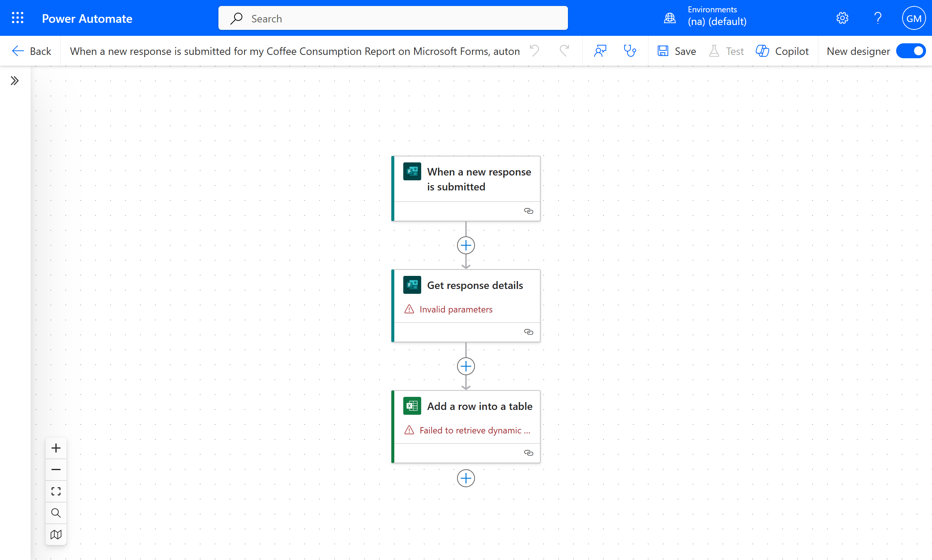This screenshot has width=932, height=560.
Task: Click the fit to view icon
Action: pyautogui.click(x=56, y=491)
